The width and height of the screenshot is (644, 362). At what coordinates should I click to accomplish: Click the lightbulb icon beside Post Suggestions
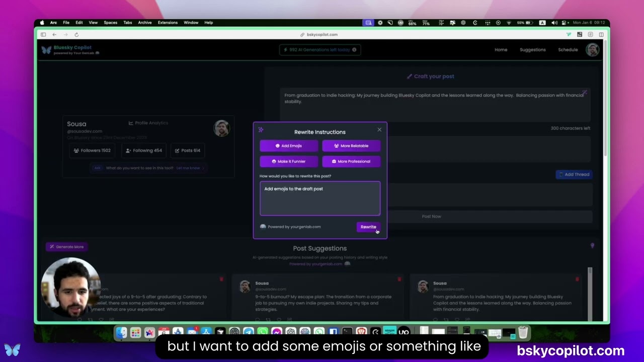click(x=592, y=246)
